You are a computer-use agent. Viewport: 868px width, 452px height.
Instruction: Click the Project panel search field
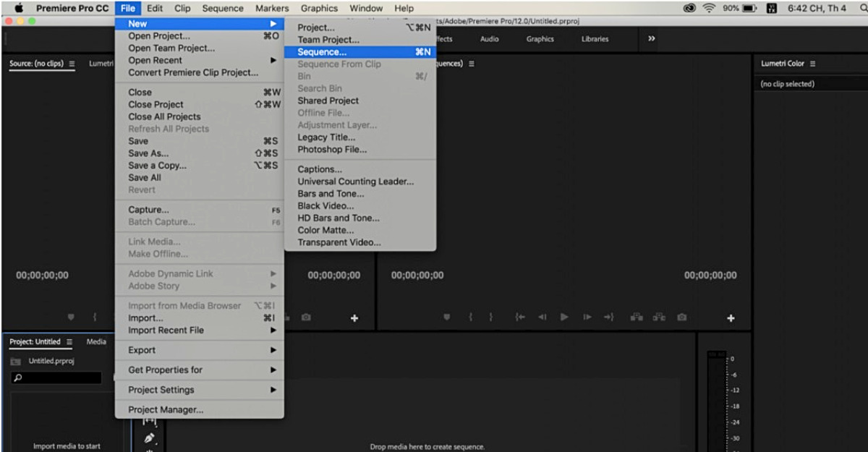56,378
